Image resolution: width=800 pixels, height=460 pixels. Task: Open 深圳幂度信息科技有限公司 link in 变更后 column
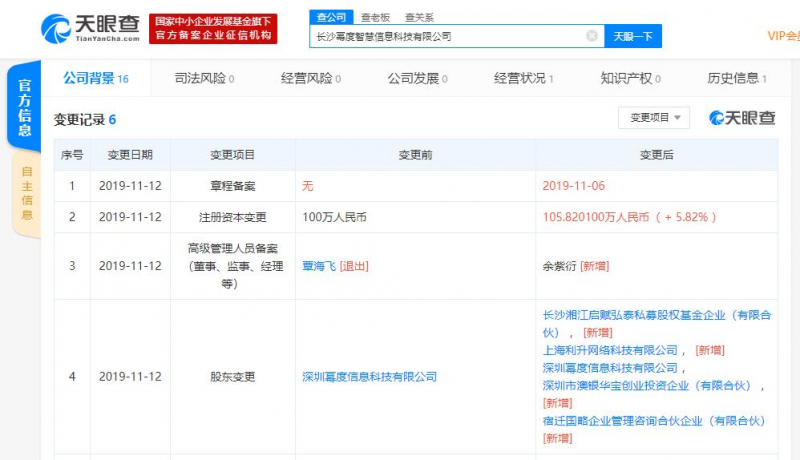tap(610, 368)
